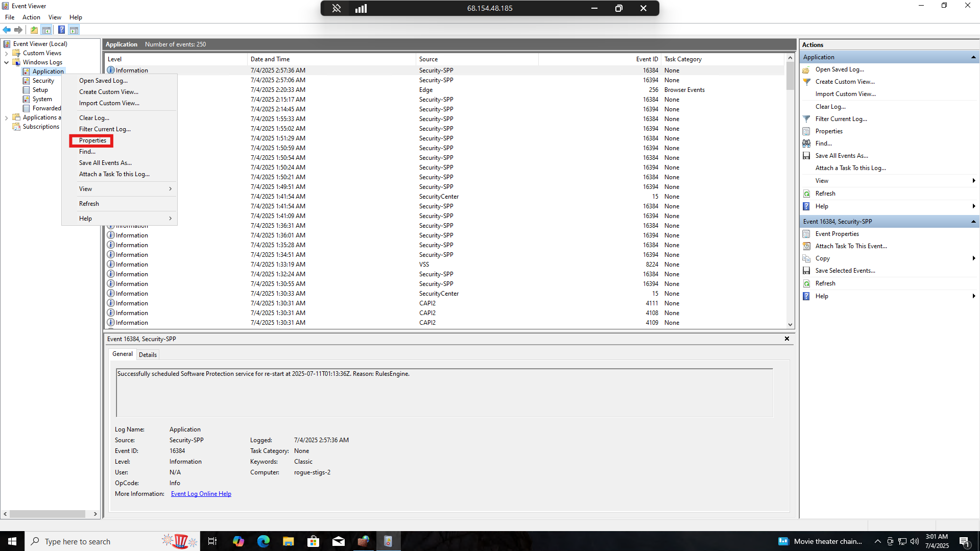The width and height of the screenshot is (980, 551).
Task: Select the Security log in the tree
Action: [x=43, y=81]
